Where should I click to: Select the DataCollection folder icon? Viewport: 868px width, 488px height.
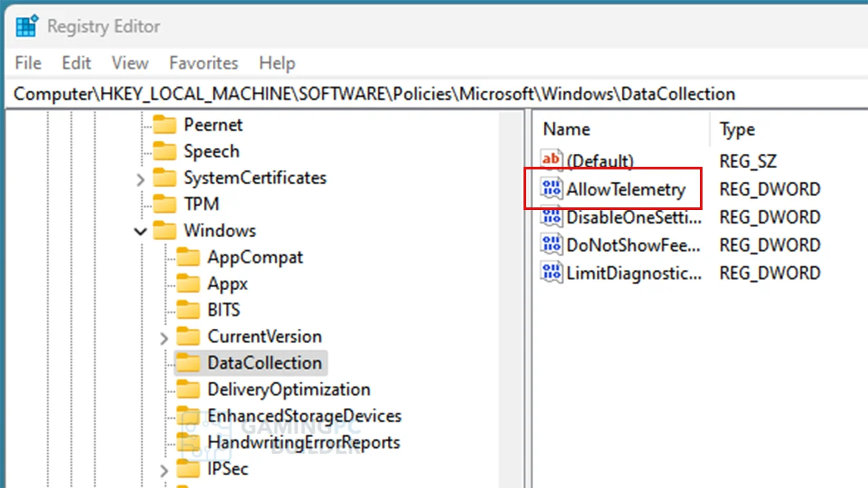(188, 363)
